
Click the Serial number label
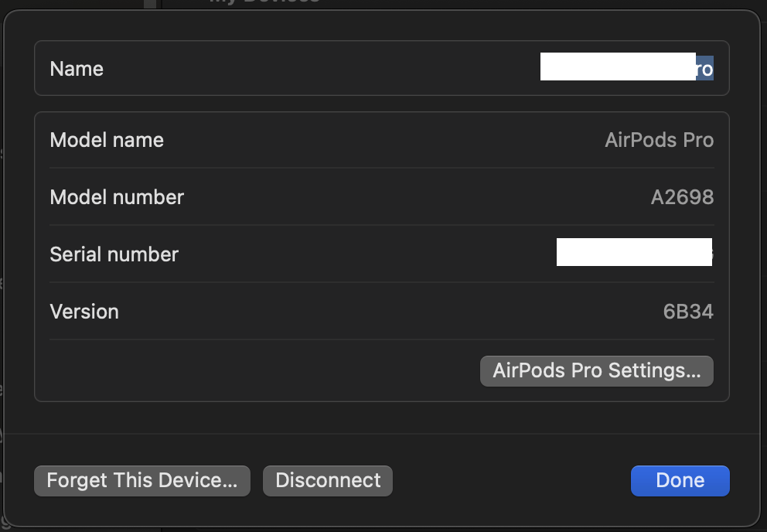[114, 254]
